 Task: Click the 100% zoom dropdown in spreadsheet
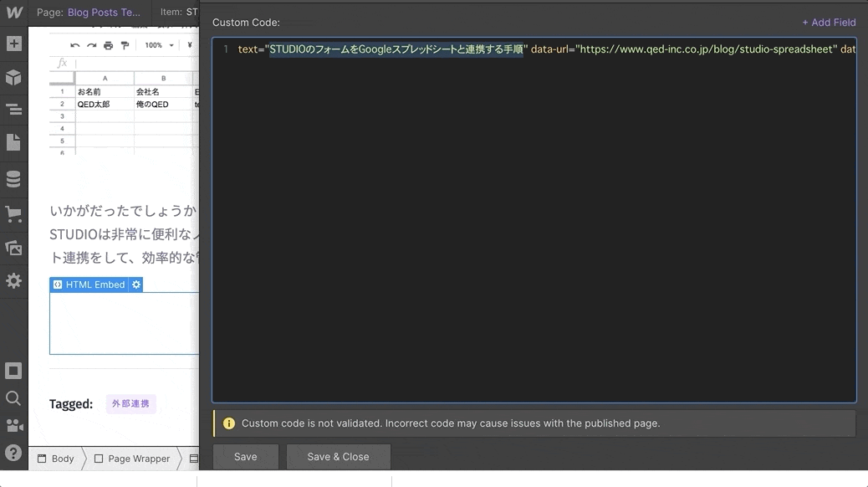point(159,45)
